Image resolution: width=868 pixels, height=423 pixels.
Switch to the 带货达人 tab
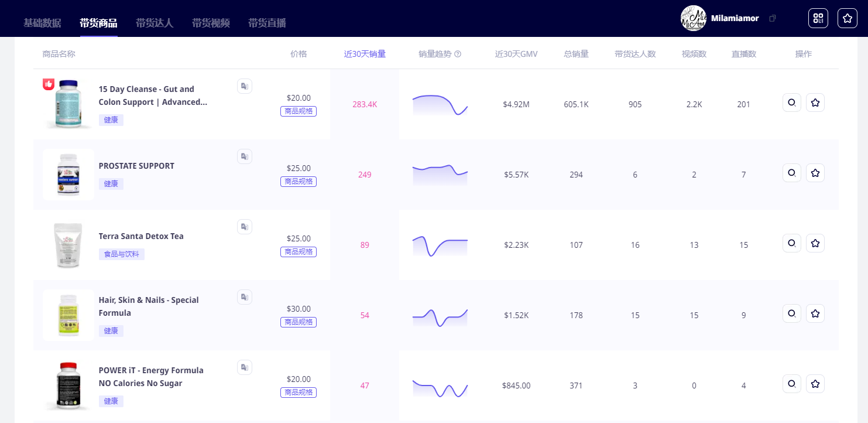[155, 23]
